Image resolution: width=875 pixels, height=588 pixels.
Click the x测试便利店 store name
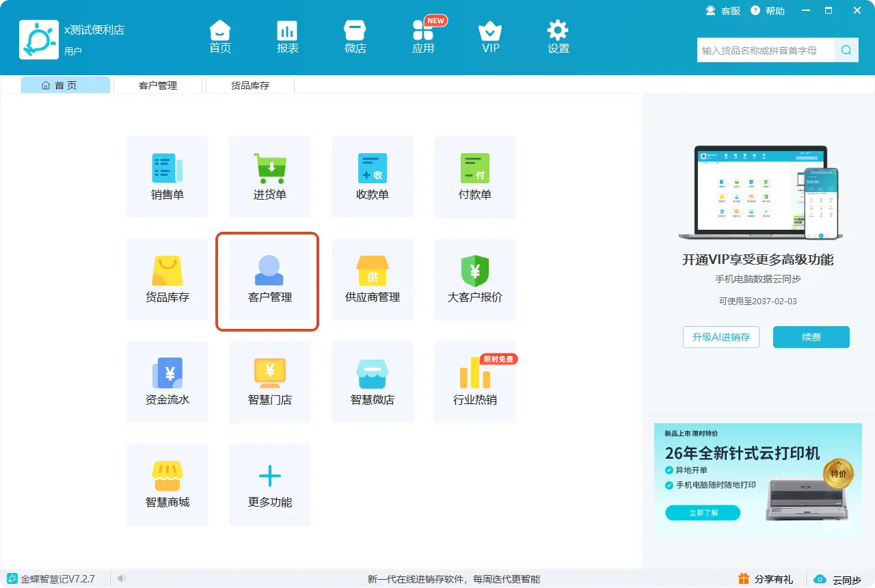(x=94, y=30)
